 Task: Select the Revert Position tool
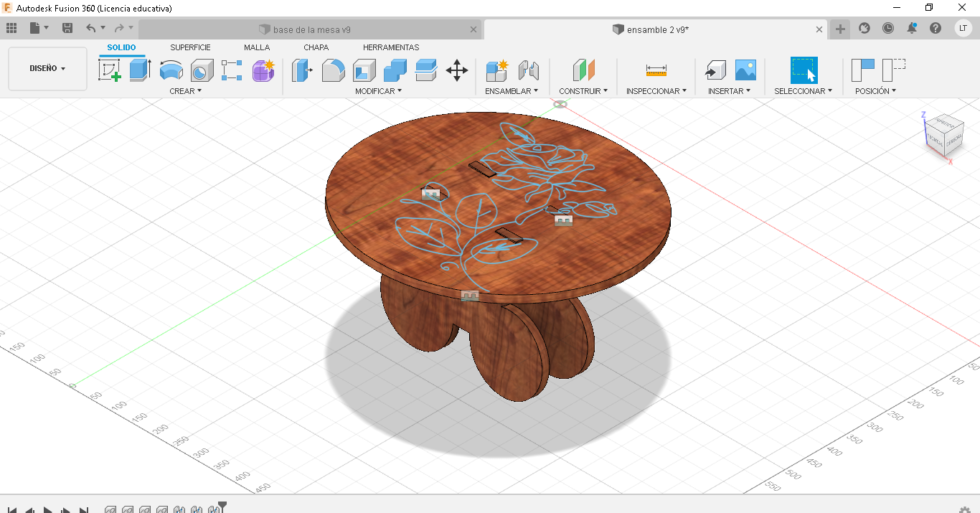[x=894, y=70]
